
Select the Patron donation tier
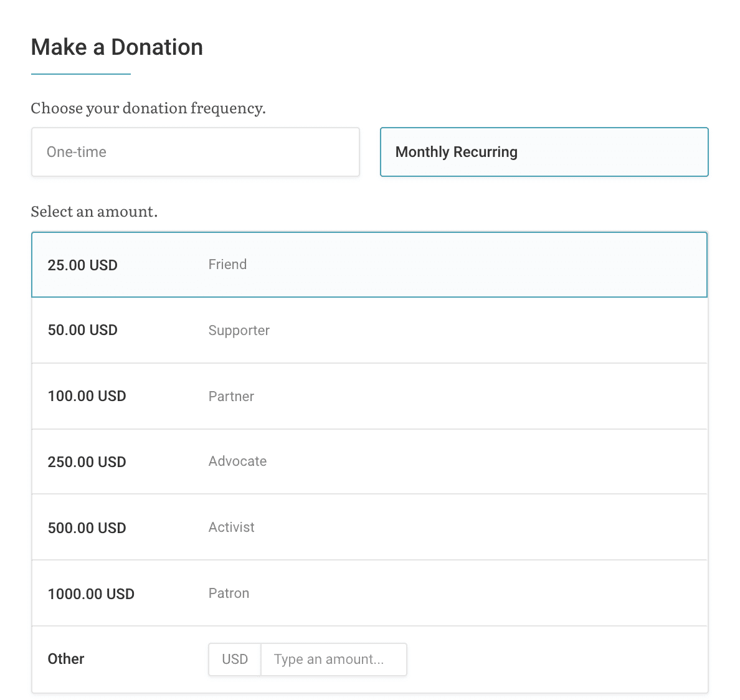tap(229, 593)
